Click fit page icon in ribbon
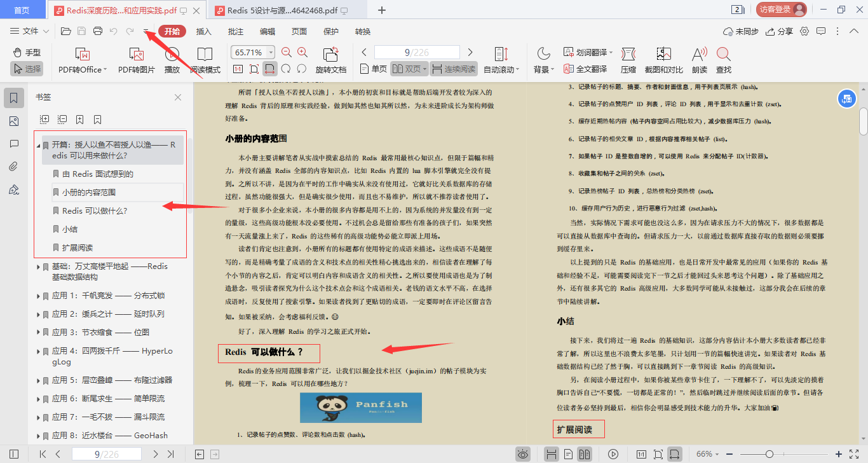The image size is (868, 463). 254,69
